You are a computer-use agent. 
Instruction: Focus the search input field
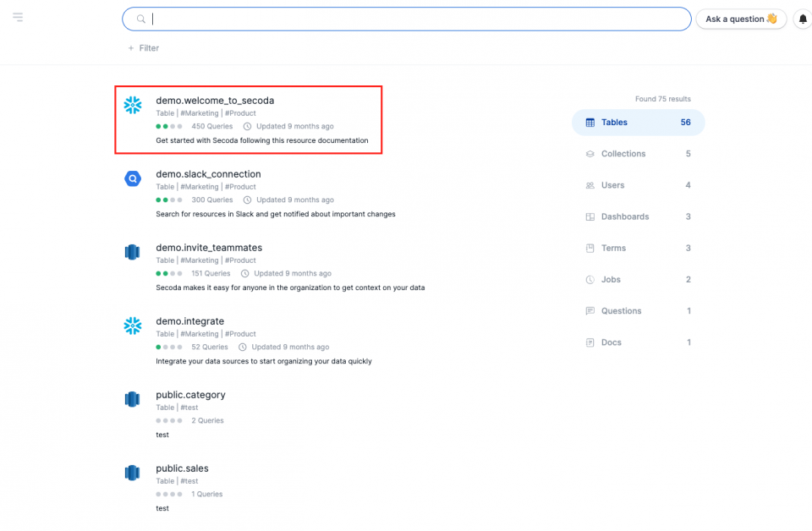tap(407, 19)
